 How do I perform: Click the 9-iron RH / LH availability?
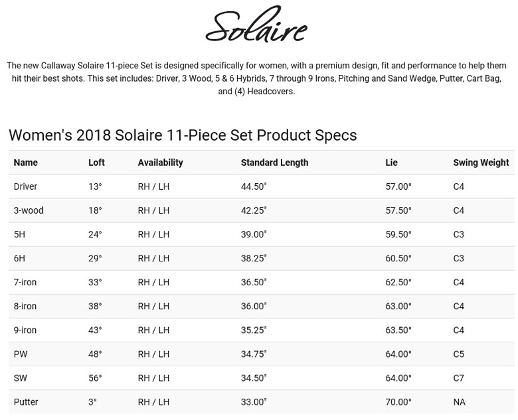click(153, 330)
